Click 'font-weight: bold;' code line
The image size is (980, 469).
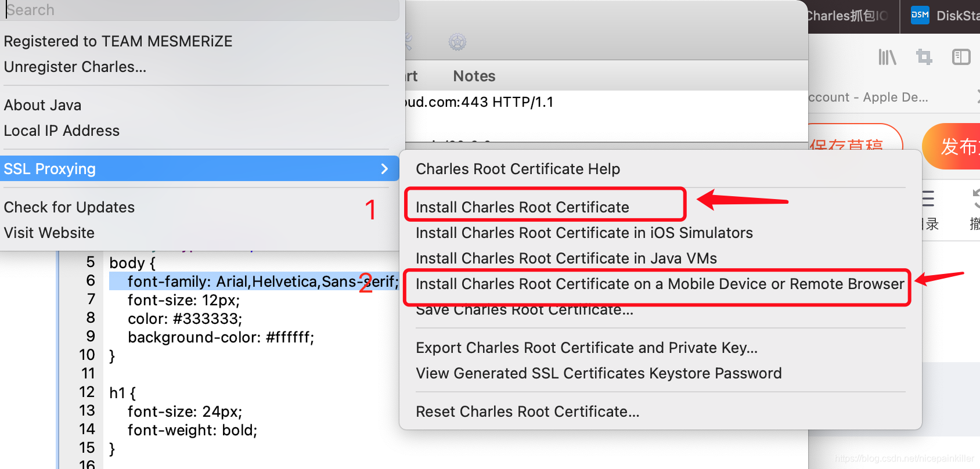(x=192, y=430)
